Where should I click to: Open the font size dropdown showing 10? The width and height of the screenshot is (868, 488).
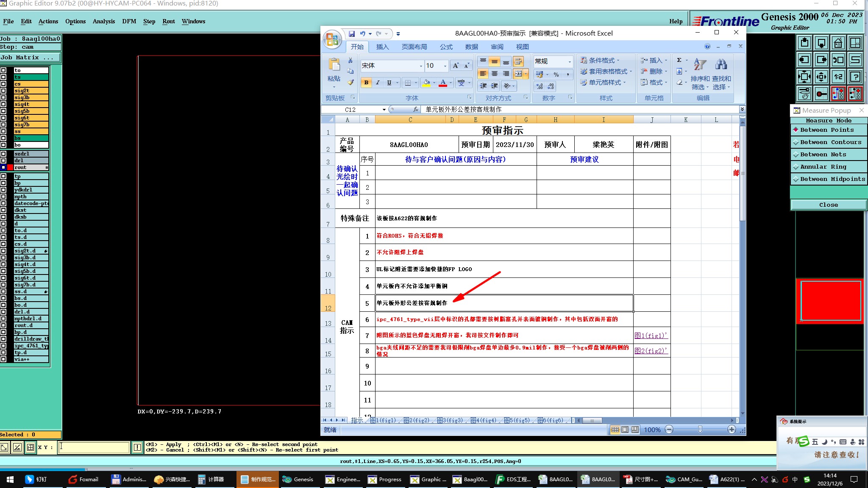(x=445, y=66)
